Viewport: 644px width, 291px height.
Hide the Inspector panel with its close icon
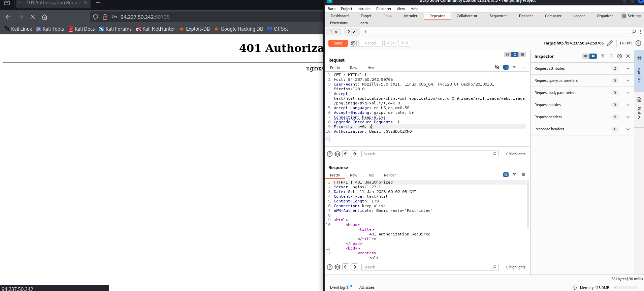click(628, 56)
